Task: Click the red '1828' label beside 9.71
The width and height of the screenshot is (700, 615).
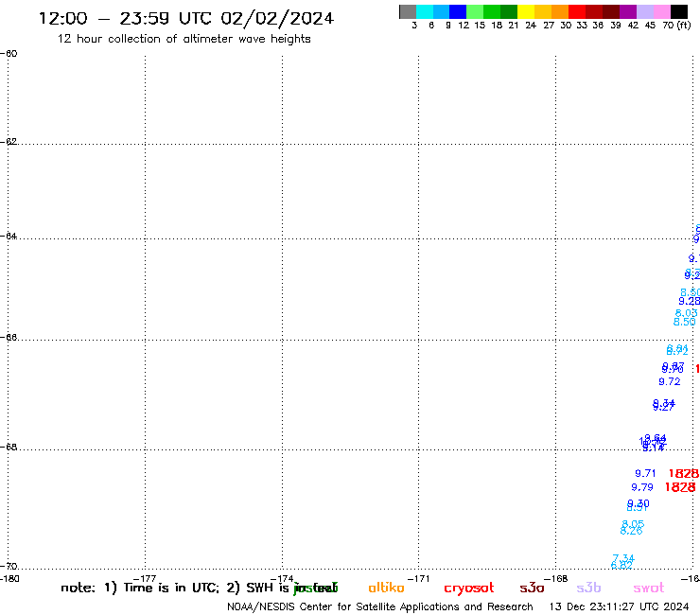Action: (683, 473)
